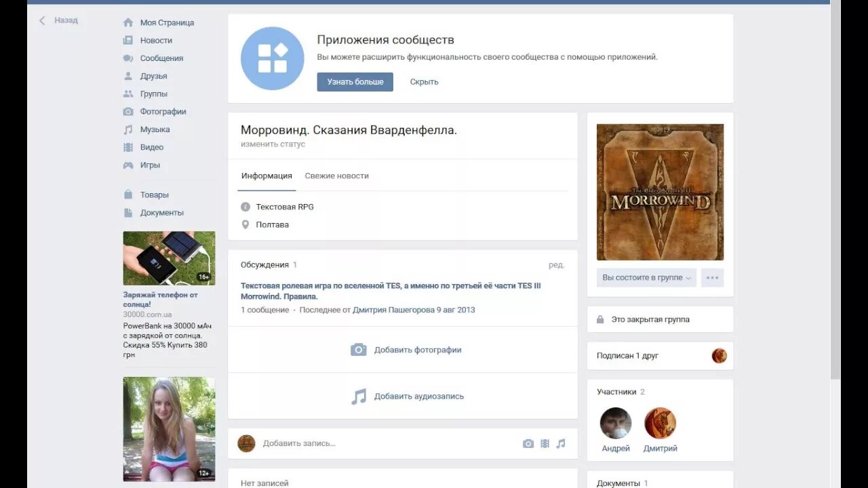Click the girl photo ad thumbnail
The image size is (868, 488).
tap(169, 429)
